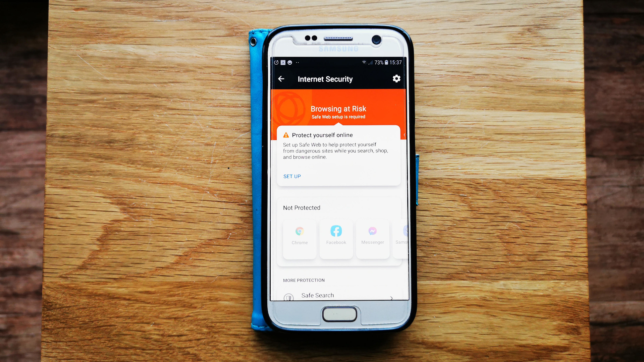644x362 pixels.
Task: Toggle Facebook app protection status
Action: click(336, 234)
